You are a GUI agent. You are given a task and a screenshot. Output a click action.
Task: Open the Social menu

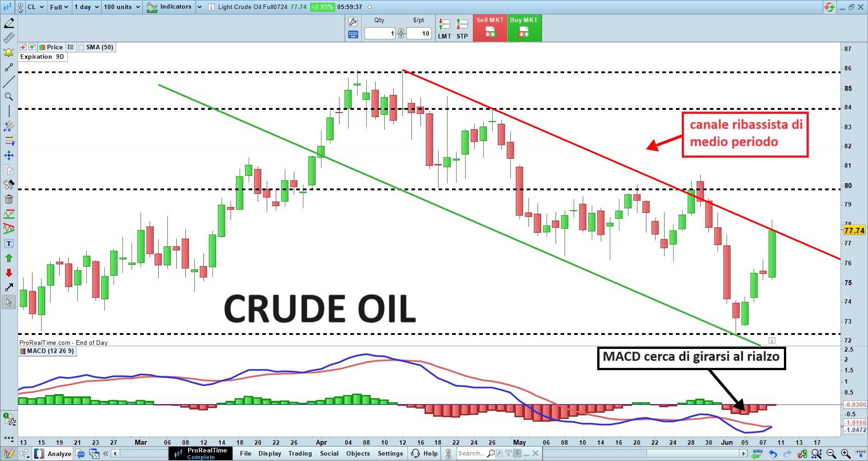(x=329, y=453)
